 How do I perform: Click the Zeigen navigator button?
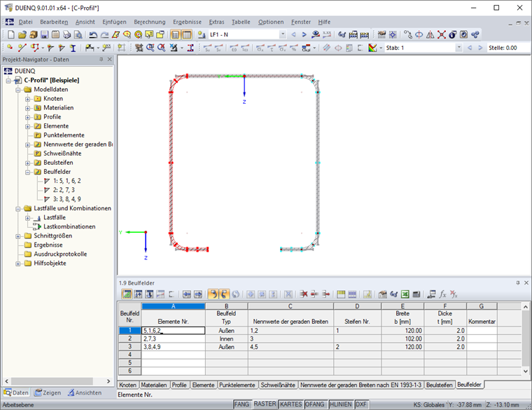[48, 392]
